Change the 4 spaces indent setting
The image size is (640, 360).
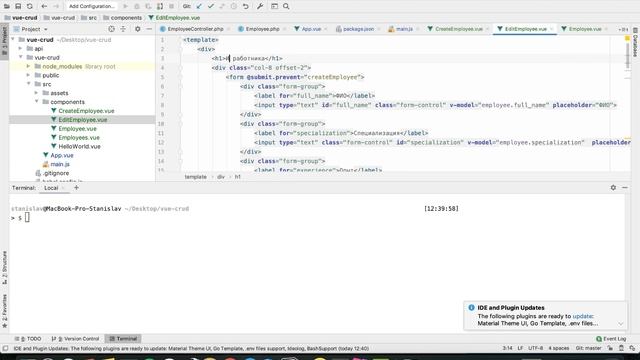[558, 348]
